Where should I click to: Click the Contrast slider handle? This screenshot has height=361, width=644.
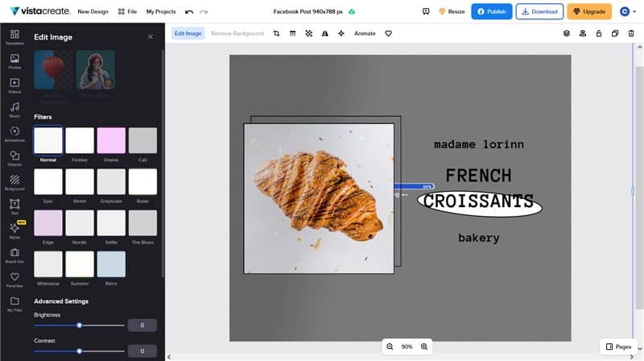(79, 351)
